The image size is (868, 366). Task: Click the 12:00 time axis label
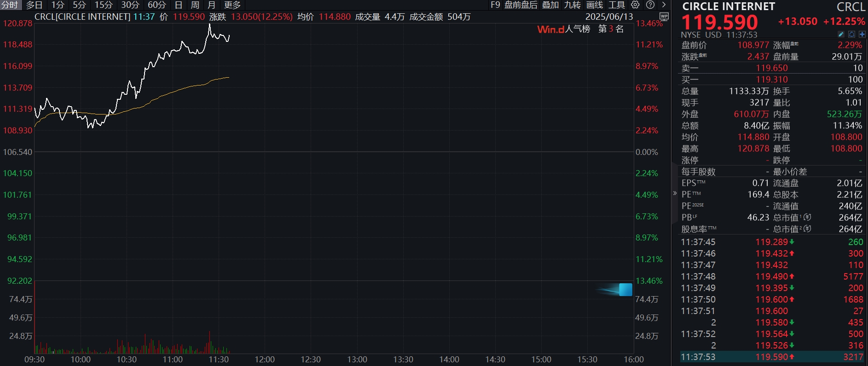265,360
